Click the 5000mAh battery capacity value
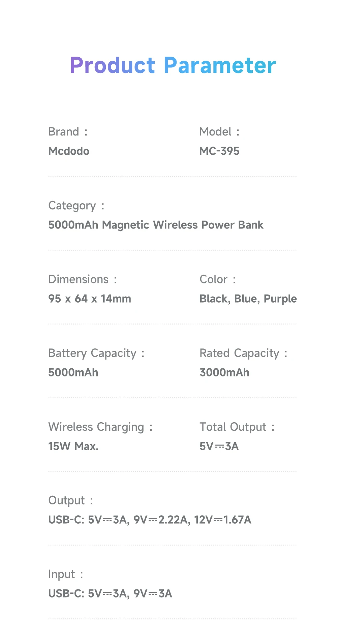 click(x=73, y=372)
